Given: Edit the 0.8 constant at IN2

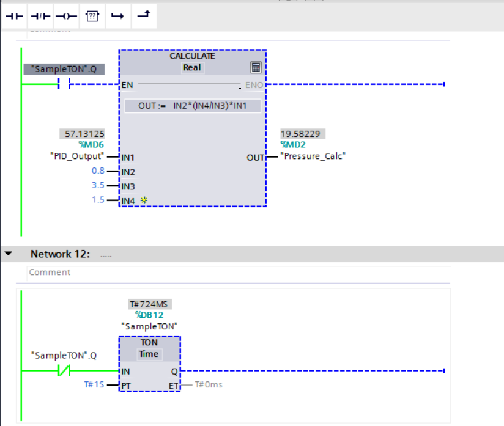Looking at the screenshot, I should [98, 171].
